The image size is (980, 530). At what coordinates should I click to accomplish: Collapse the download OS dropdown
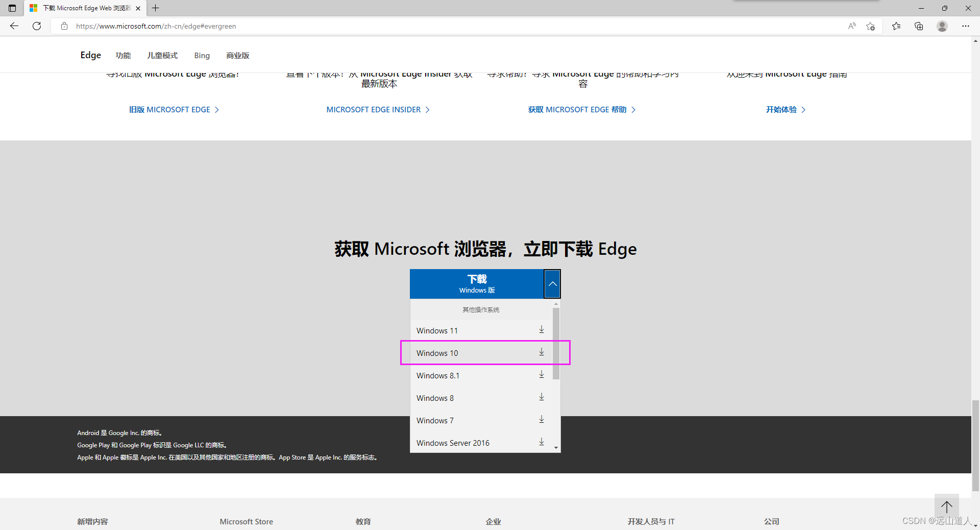click(x=552, y=284)
